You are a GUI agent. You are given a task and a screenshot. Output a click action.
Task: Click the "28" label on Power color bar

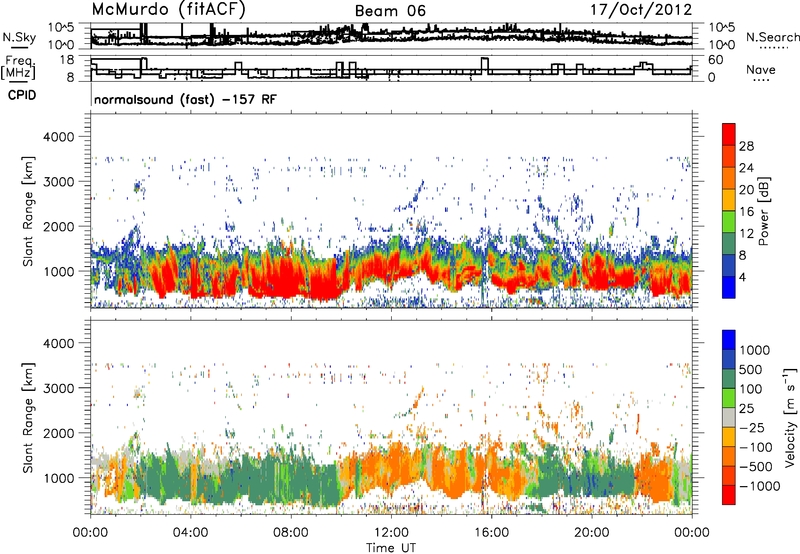click(746, 146)
